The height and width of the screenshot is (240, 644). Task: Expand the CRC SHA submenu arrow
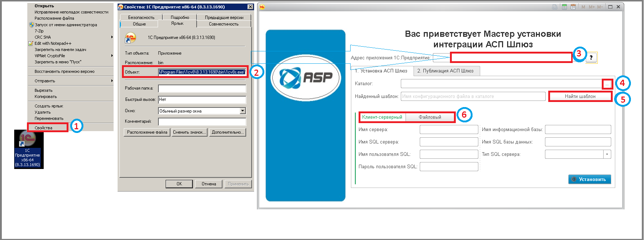click(x=112, y=37)
